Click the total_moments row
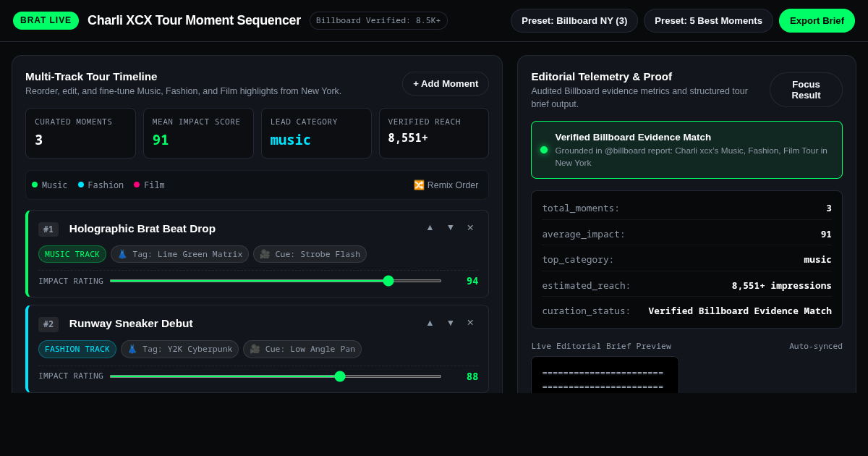868x456 pixels. [x=686, y=208]
